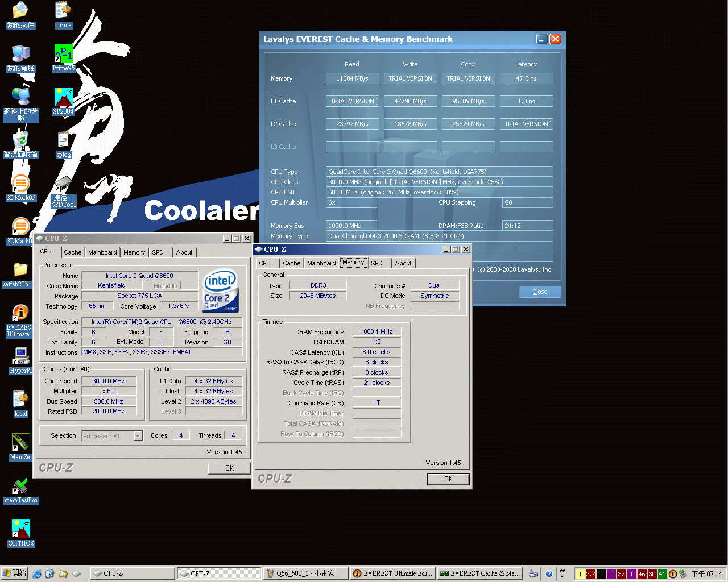Click the L2 Cache Read 23397 MB/s field

pos(352,124)
